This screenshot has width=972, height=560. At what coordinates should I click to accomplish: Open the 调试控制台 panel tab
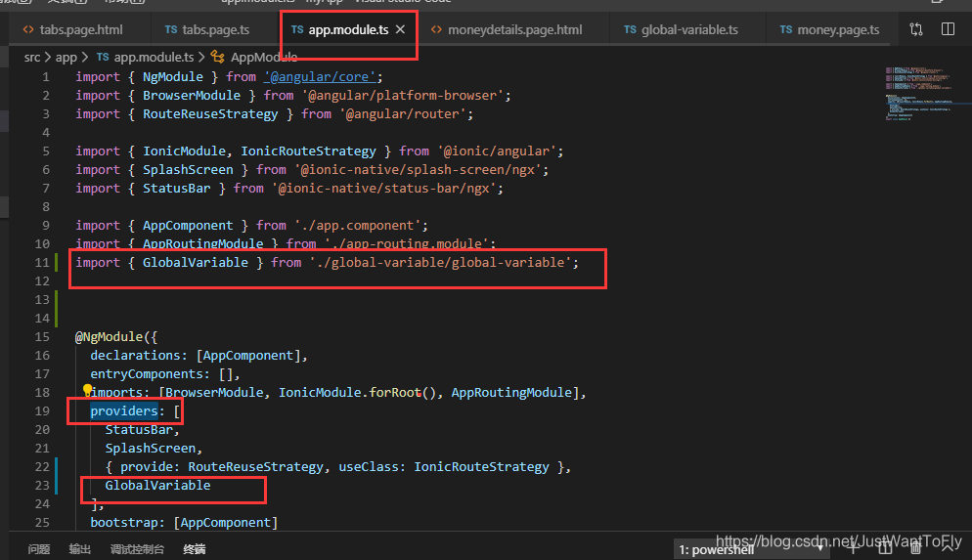(x=137, y=549)
